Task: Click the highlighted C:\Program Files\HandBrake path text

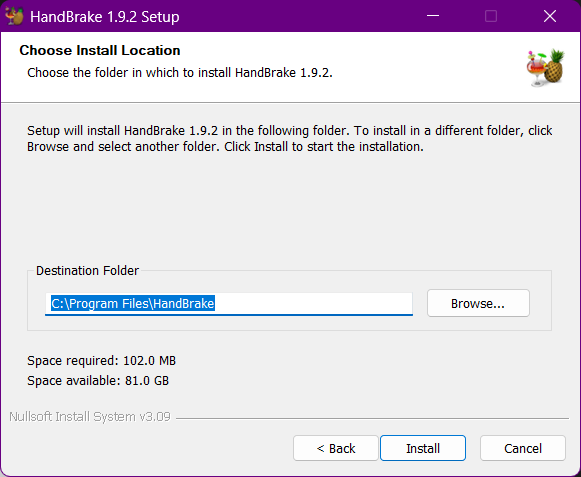Action: [x=133, y=304]
